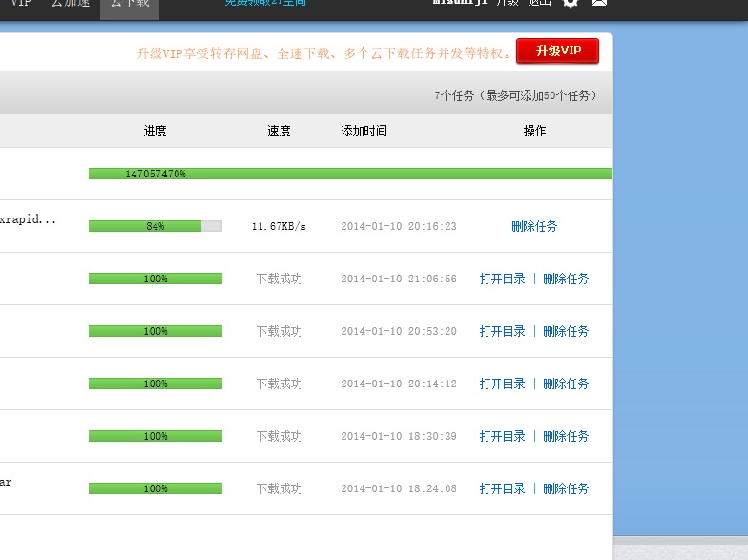Click timestamp 2014-01-10 18:30:39
Screen dimensions: 748x560
tap(399, 436)
